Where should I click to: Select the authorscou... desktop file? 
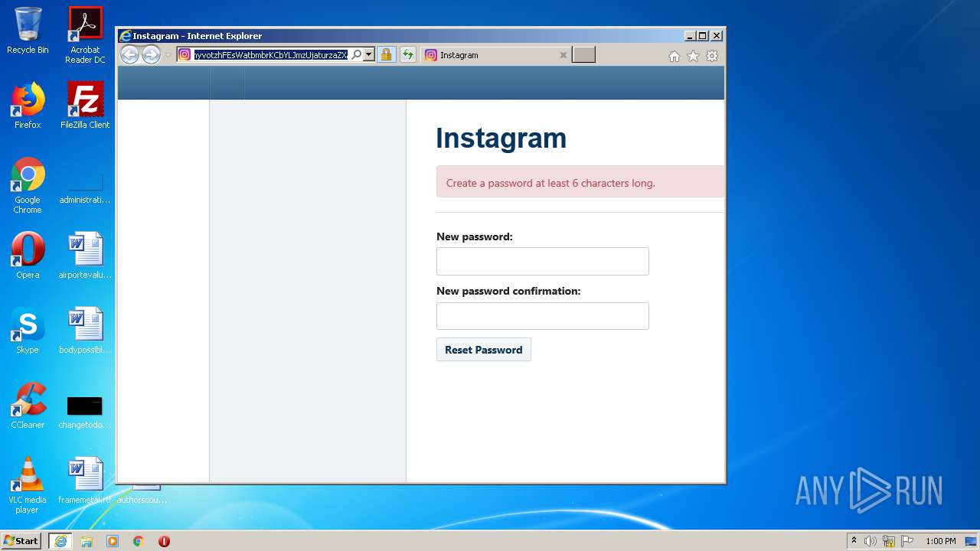142,494
